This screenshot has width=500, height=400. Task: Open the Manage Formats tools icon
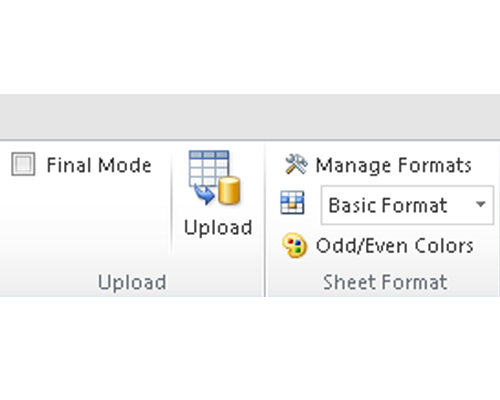click(x=296, y=164)
